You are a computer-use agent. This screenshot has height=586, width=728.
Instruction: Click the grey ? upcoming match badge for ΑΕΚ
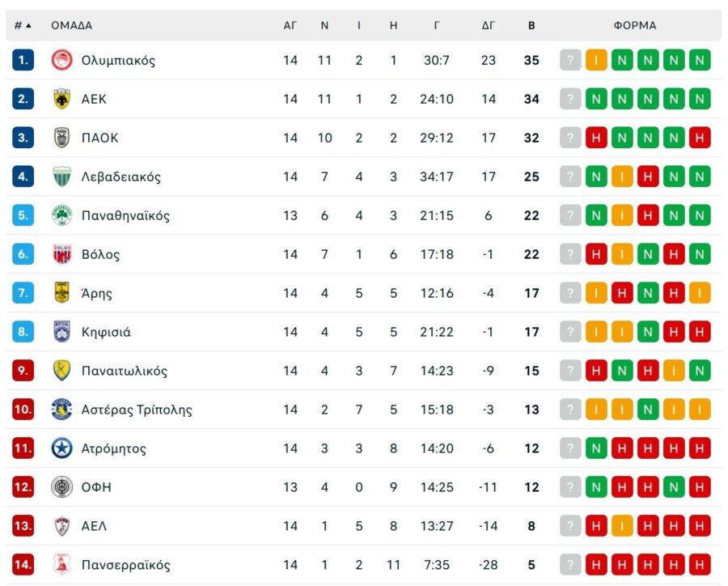[570, 99]
